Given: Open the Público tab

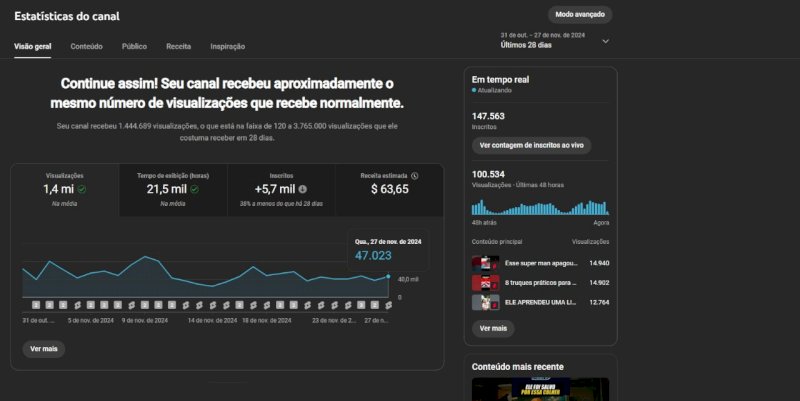Looking at the screenshot, I should [x=134, y=46].
